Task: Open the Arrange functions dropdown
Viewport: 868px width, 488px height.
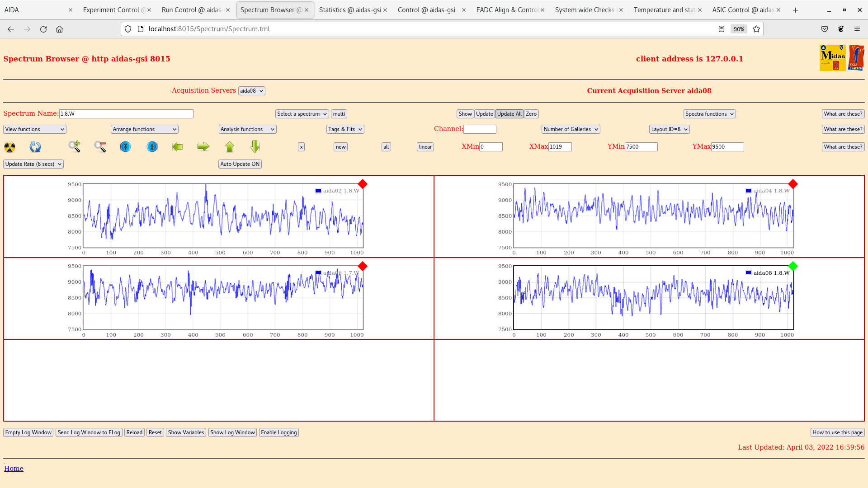Action: pyautogui.click(x=145, y=129)
